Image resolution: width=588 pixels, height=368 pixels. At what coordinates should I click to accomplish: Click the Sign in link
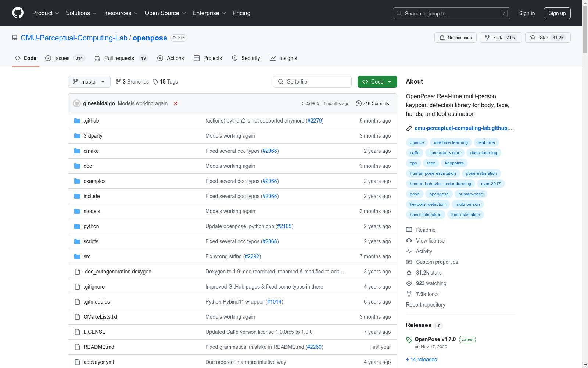pos(527,13)
